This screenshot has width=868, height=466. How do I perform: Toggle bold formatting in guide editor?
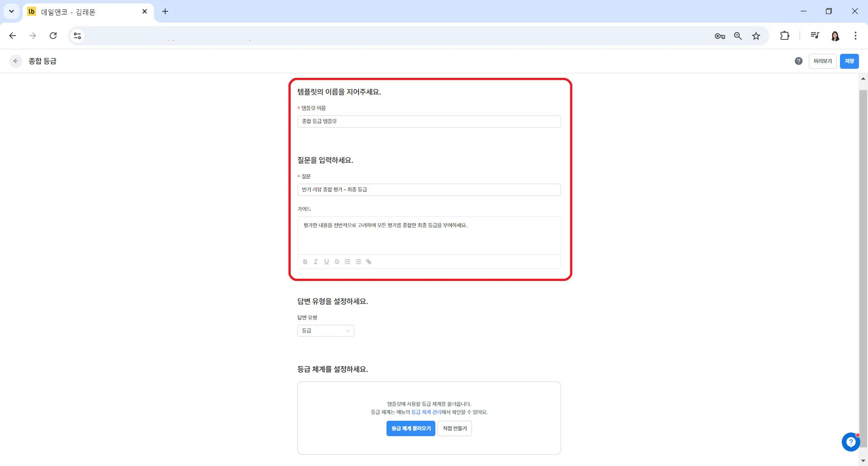coord(305,262)
